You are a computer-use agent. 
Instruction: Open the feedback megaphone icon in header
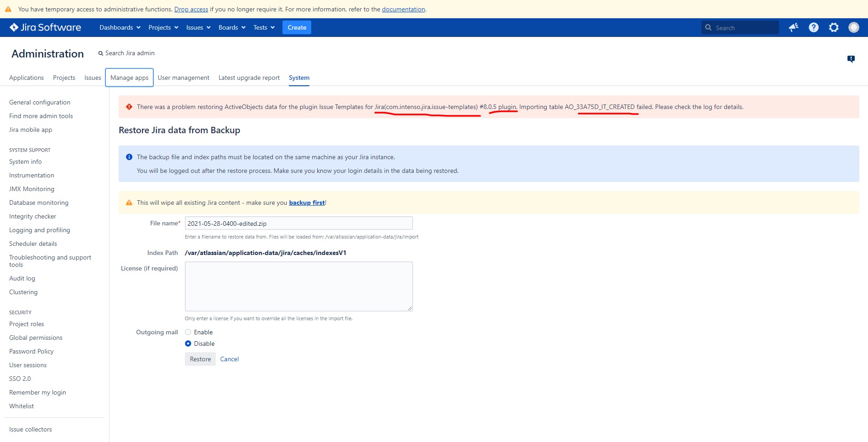coord(794,27)
